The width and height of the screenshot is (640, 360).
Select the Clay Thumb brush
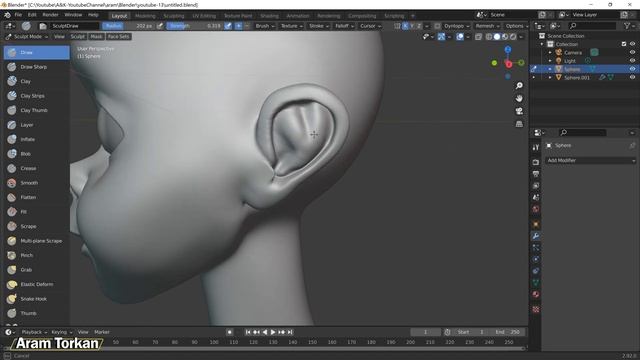pos(36,110)
